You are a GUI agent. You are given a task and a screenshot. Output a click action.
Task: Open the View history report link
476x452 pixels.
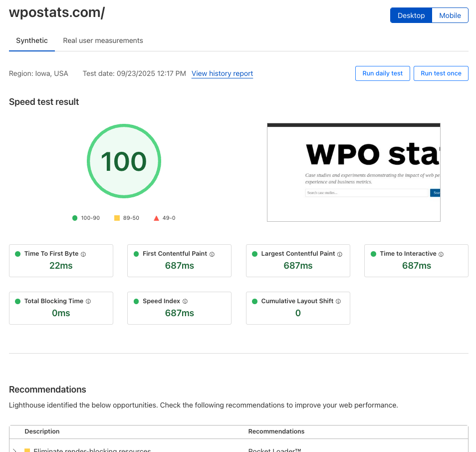click(222, 73)
